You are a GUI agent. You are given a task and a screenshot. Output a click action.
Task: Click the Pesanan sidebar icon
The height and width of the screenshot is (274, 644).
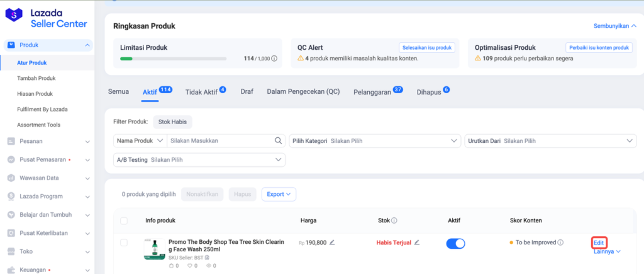point(11,141)
